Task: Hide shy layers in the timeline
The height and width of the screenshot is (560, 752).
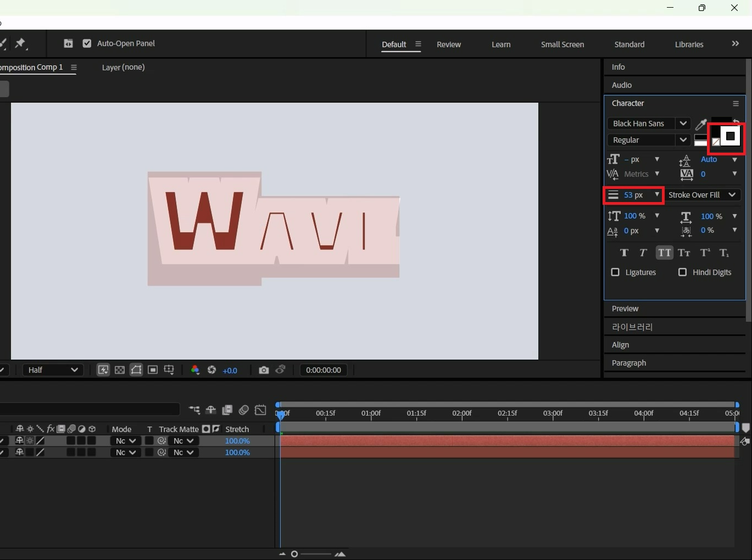Action: click(x=210, y=410)
